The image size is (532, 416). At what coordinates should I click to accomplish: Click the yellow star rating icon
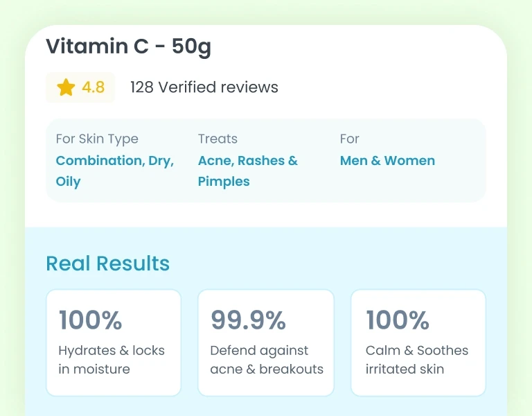pos(66,87)
